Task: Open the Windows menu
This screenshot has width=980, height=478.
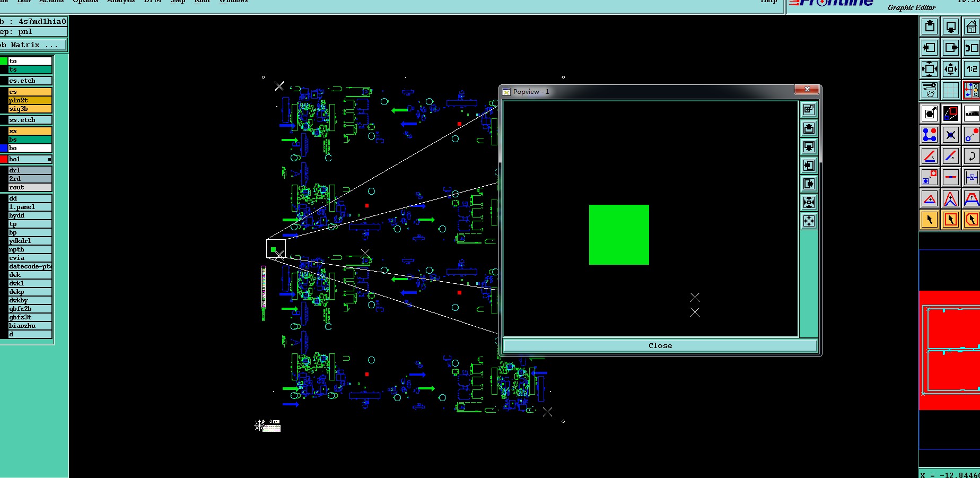Action: click(x=233, y=2)
